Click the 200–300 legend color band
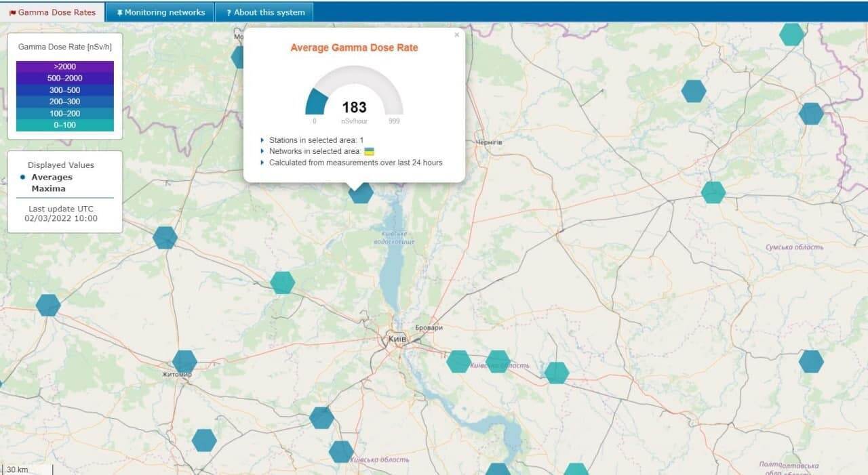The image size is (868, 475). click(65, 102)
